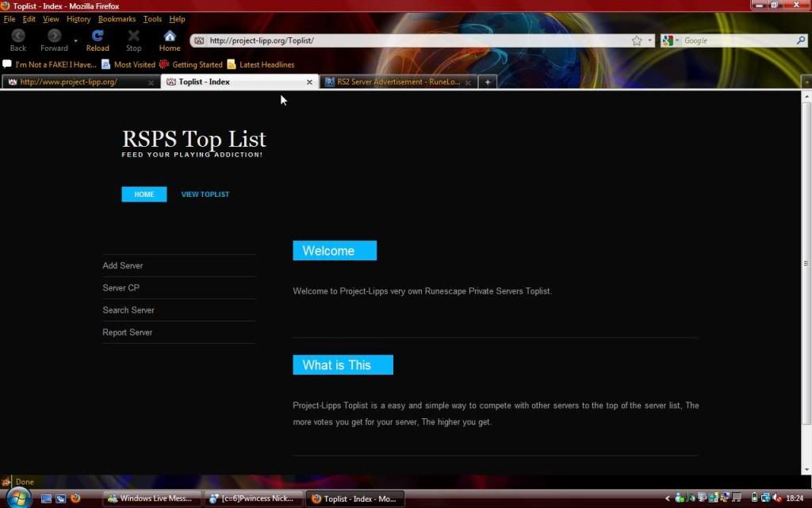Click the Toplist - Index Firefox taskbar button
Viewport: 812px width, 508px height.
point(354,498)
